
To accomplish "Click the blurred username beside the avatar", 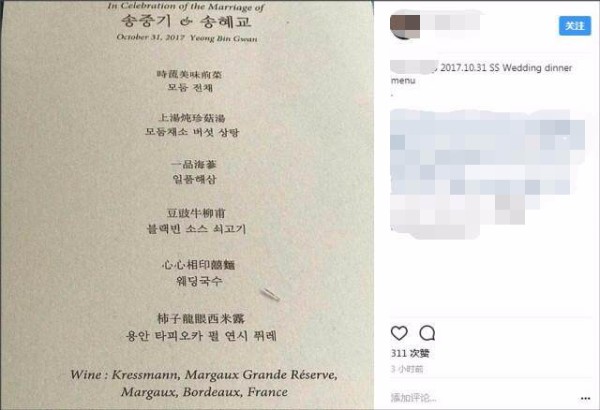I will [x=452, y=22].
